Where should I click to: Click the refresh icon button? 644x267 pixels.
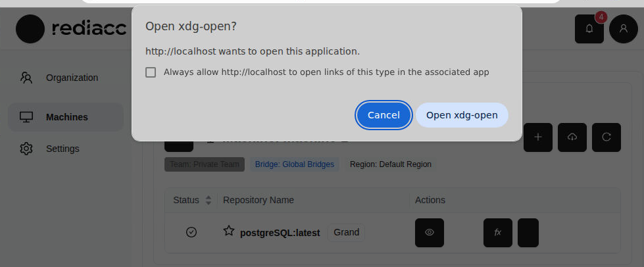click(x=607, y=137)
